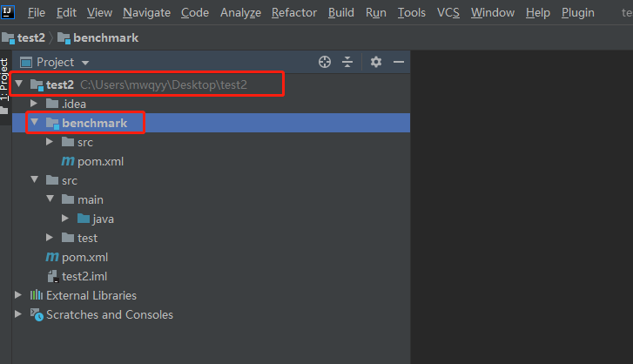Collapse the benchmark module arrow

pos(34,122)
